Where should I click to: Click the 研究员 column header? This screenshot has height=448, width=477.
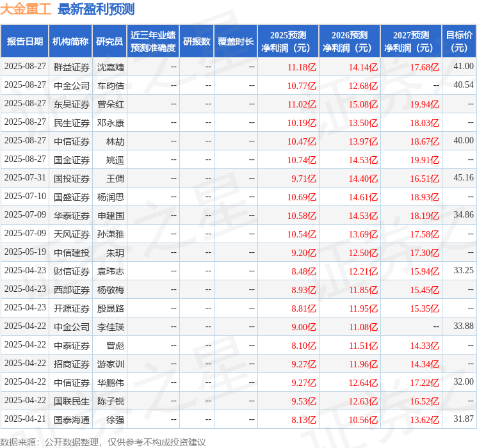point(109,42)
